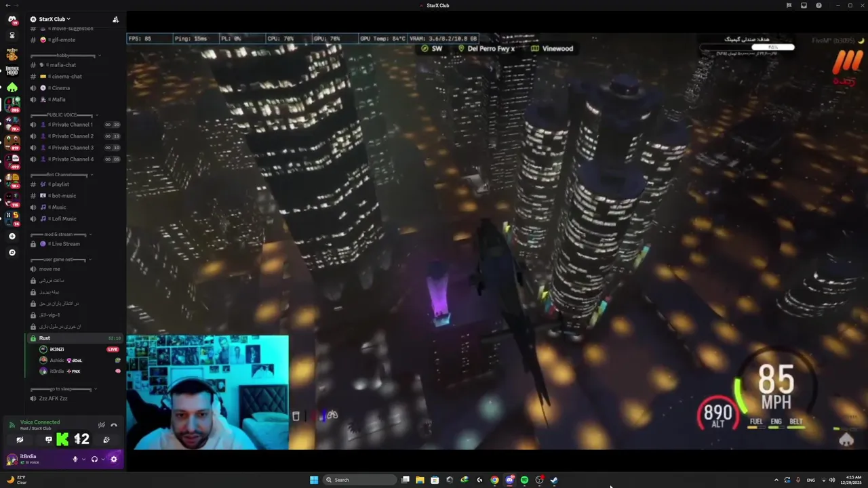This screenshot has width=868, height=488.
Task: Open the bot-music text channel
Action: [75, 196]
